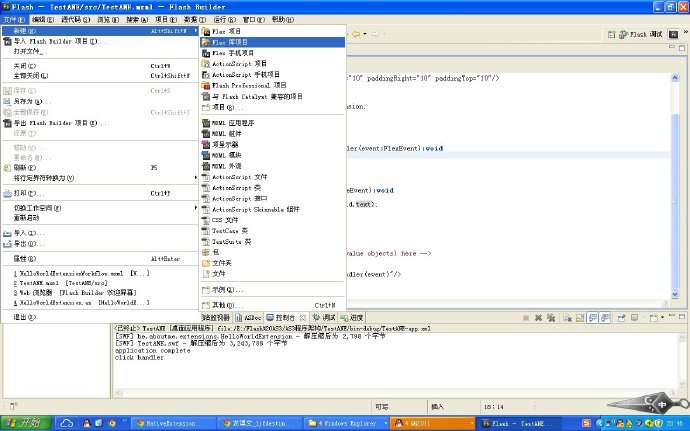Image resolution: width=690 pixels, height=431 pixels.
Task: Open the back-history dropdown arrow
Action: click(364, 34)
